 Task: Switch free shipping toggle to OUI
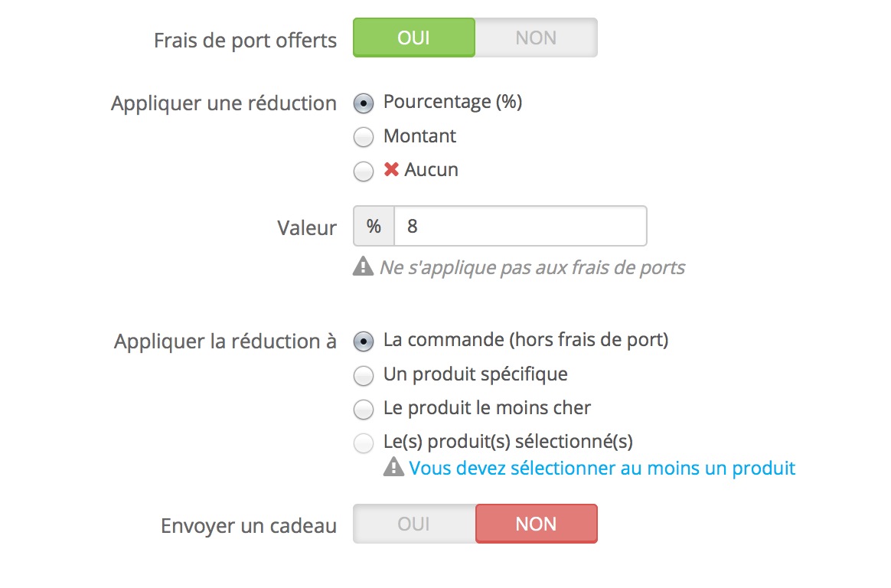point(413,38)
